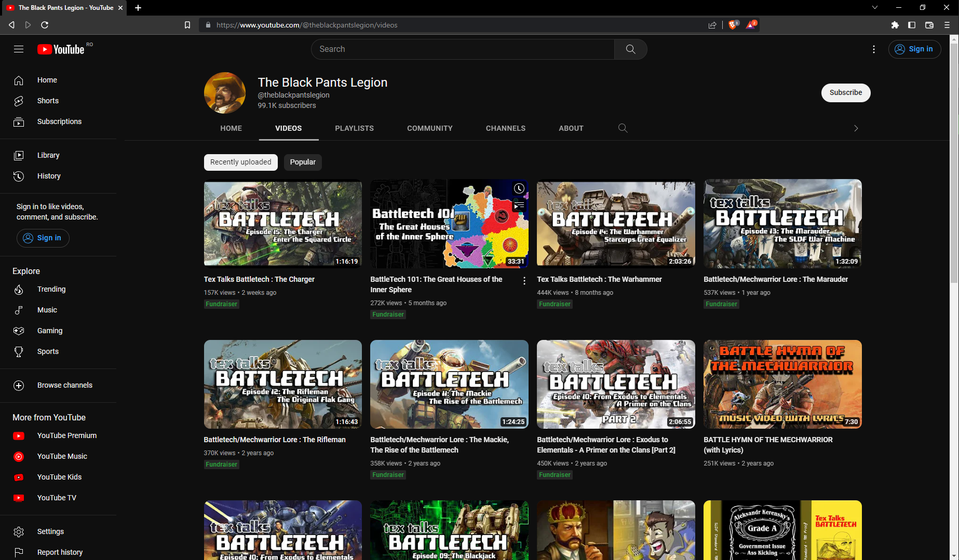Click the channel avatar image

[225, 93]
